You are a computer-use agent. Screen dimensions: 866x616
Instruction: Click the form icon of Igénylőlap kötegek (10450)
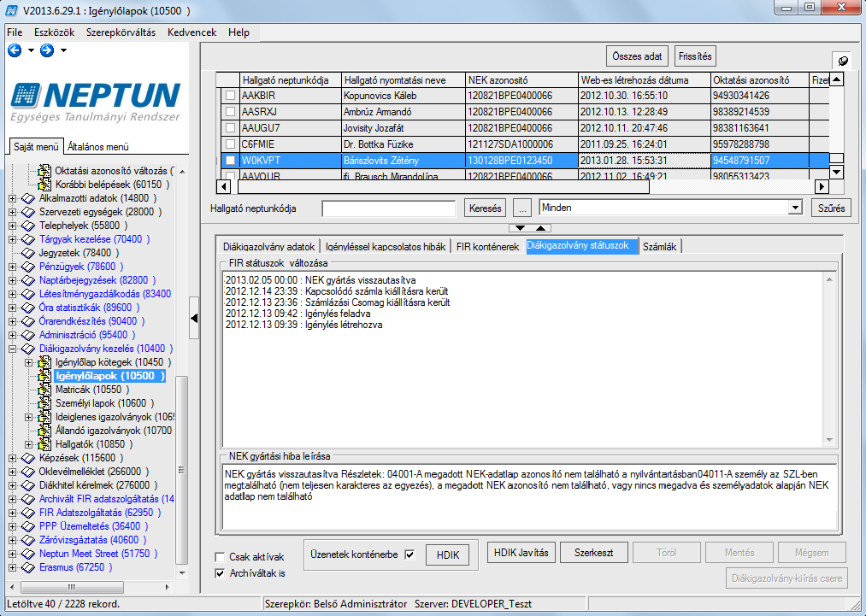click(x=44, y=362)
